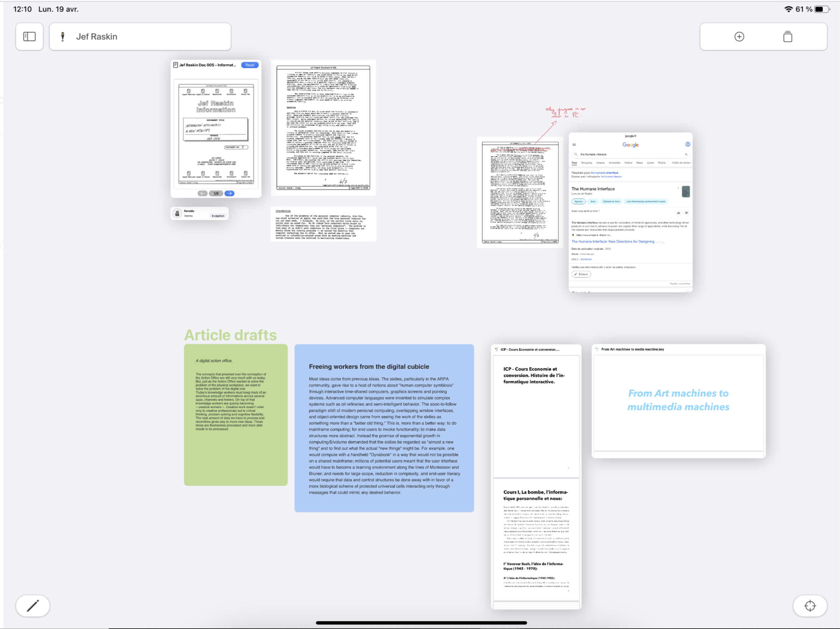Screen dimensions: 840x629
Task: Open Google hamburger menu in web card
Action: coord(574,145)
